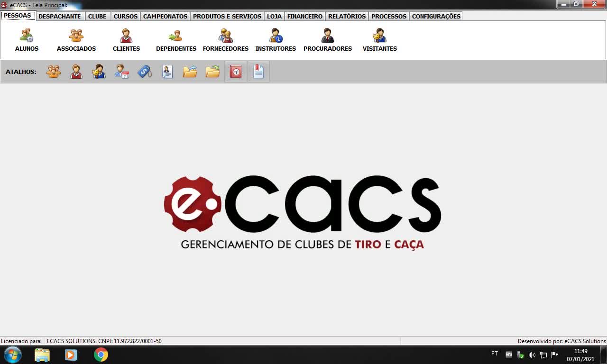This screenshot has width=607, height=364.
Task: Click the bookmarked document shortcut
Action: click(x=258, y=72)
